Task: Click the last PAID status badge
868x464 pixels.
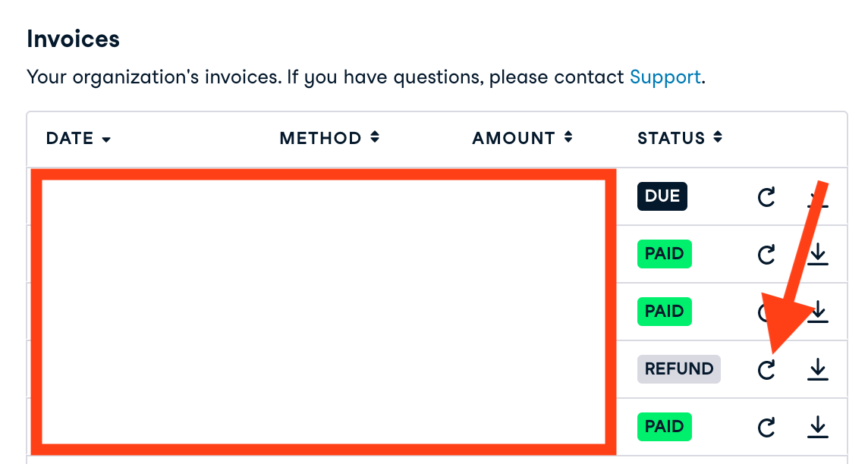Action: tap(664, 427)
